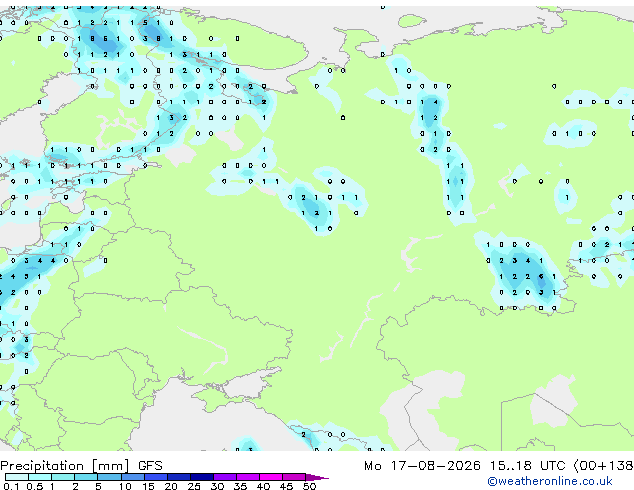The width and height of the screenshot is (634, 490).
Task: Select the 25–30 mm legend color swatch
Action: tap(201, 477)
